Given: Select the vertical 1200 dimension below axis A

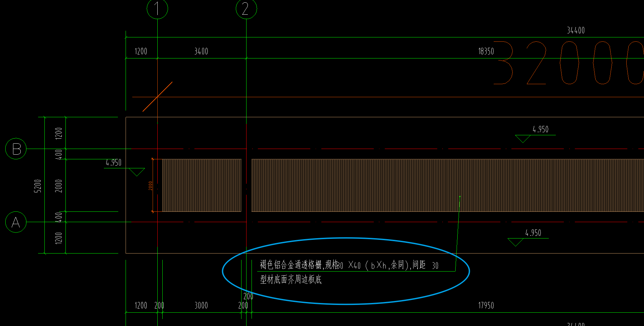Looking at the screenshot, I should click(59, 238).
